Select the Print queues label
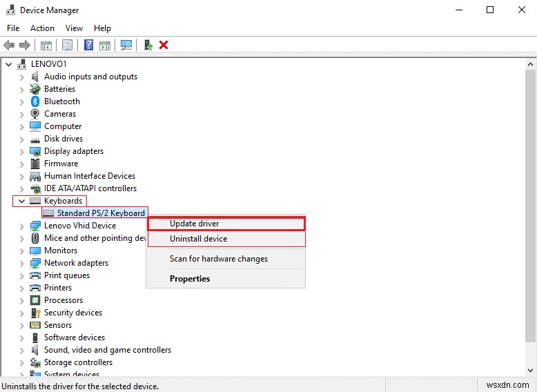 tap(67, 275)
